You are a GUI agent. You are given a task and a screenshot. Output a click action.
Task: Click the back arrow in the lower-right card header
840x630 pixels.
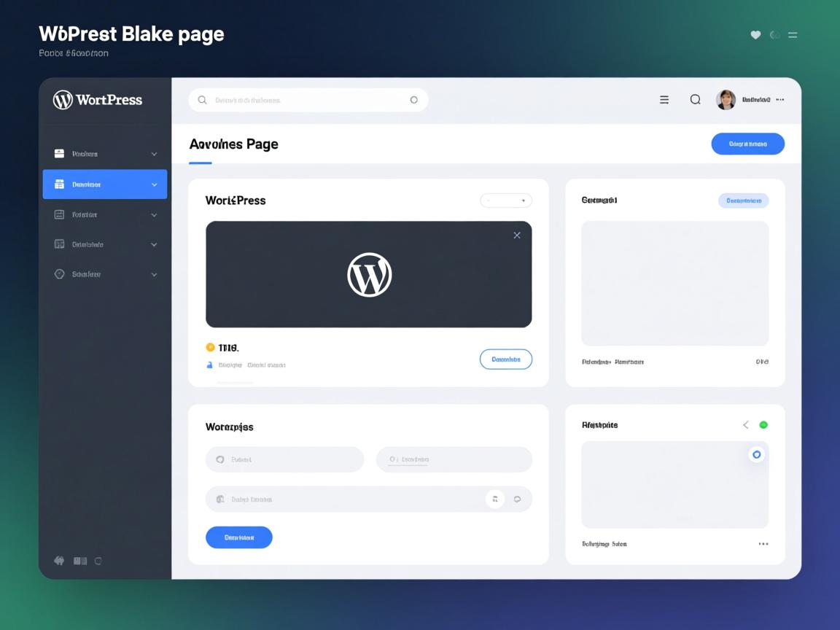click(745, 424)
